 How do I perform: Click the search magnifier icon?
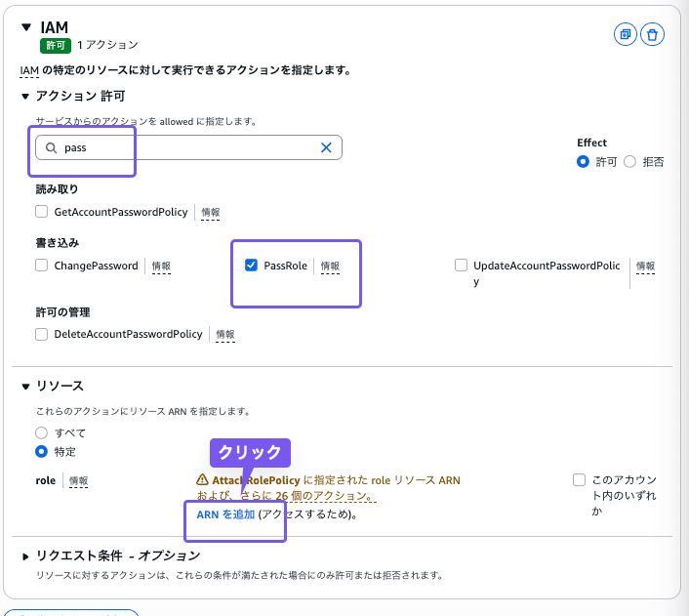click(52, 147)
